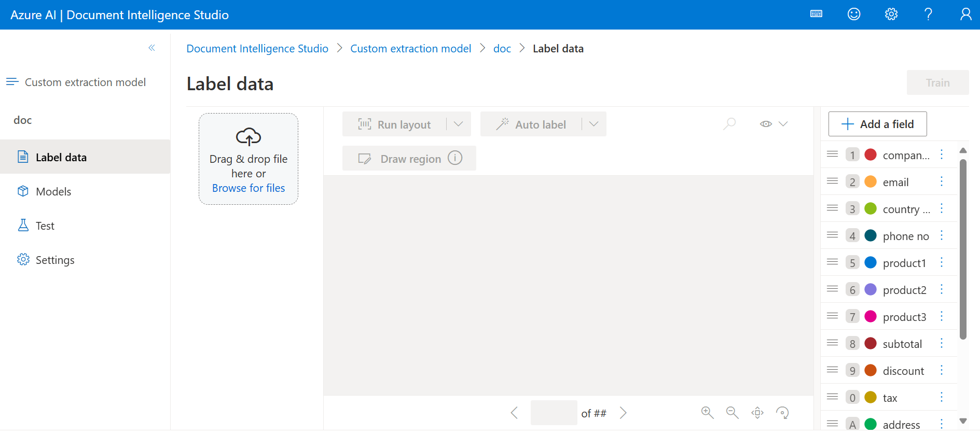The image size is (980, 435).
Task: Zoom out on the document canvas
Action: click(x=732, y=413)
